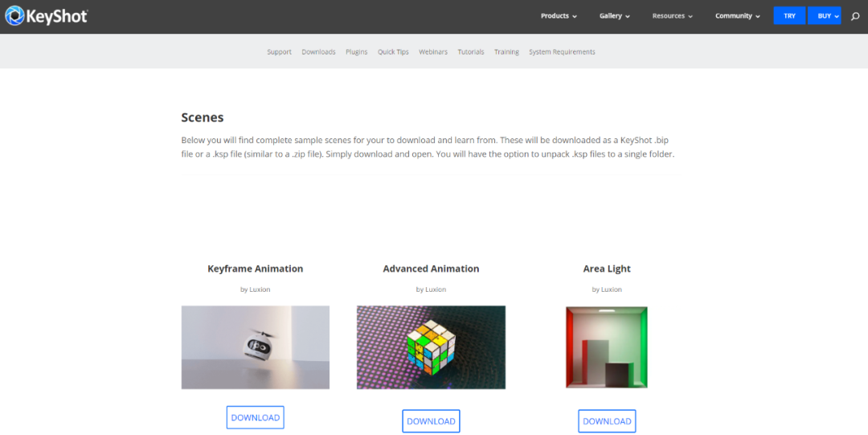Go to the Training link

click(x=506, y=51)
